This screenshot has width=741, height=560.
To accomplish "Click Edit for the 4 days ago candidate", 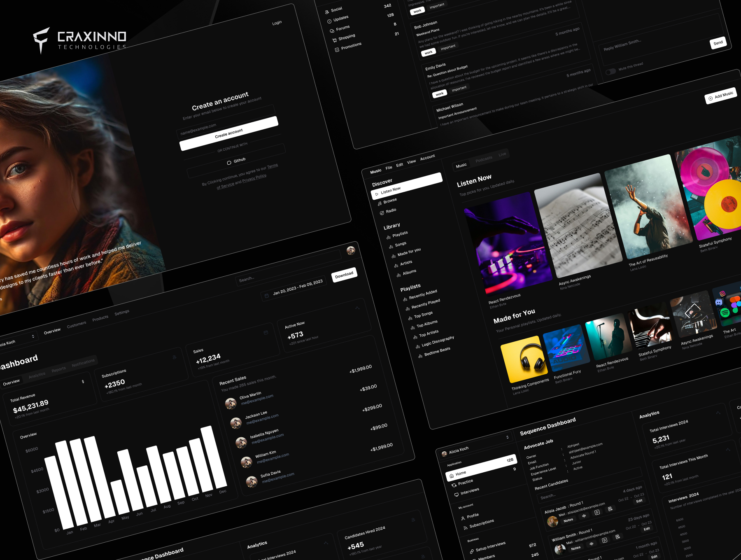I will point(639,501).
